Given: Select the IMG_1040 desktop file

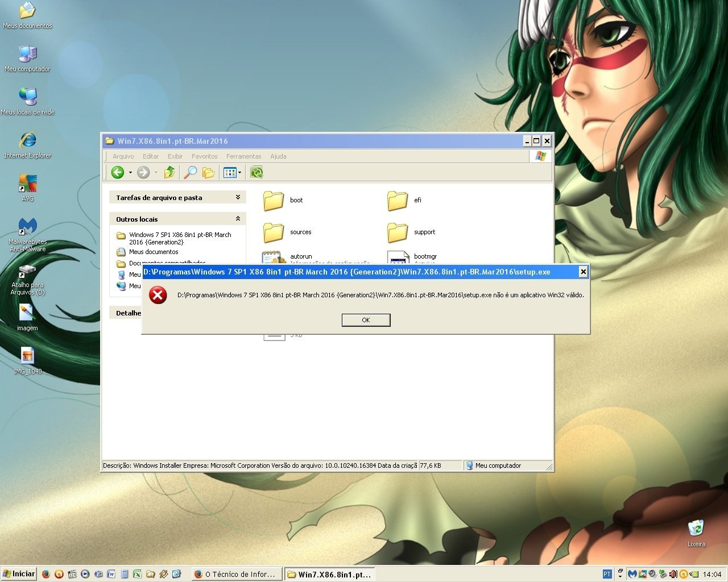Looking at the screenshot, I should (x=27, y=360).
